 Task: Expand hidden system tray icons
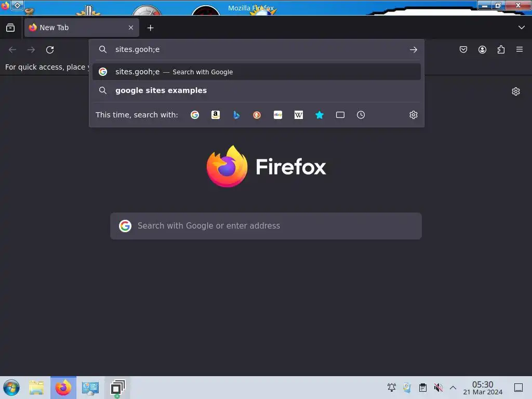point(453,387)
